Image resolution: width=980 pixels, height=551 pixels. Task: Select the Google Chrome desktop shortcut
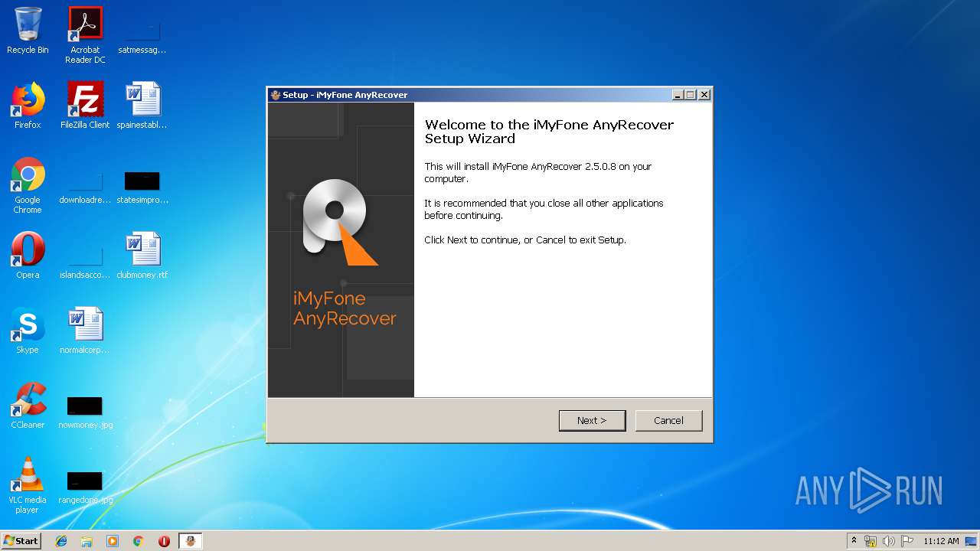[x=28, y=186]
